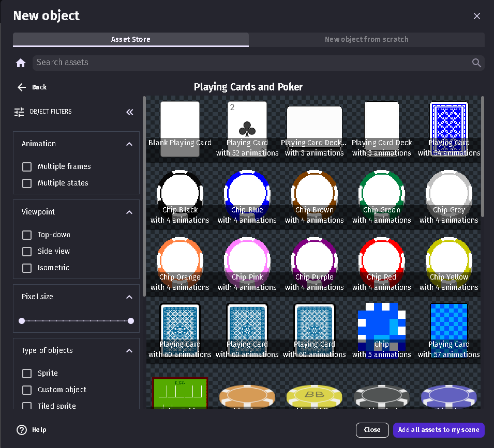Close the New object dialog with X
This screenshot has height=448, width=494.
(x=477, y=16)
